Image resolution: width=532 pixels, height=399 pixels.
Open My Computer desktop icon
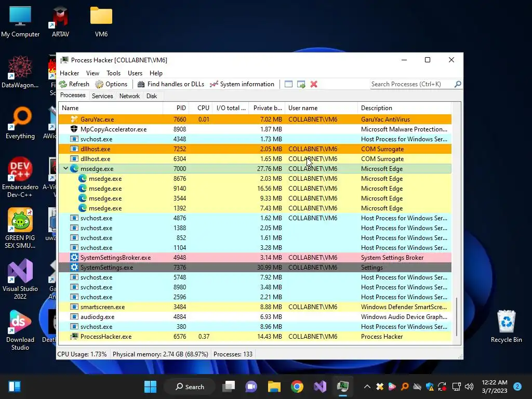tap(20, 21)
